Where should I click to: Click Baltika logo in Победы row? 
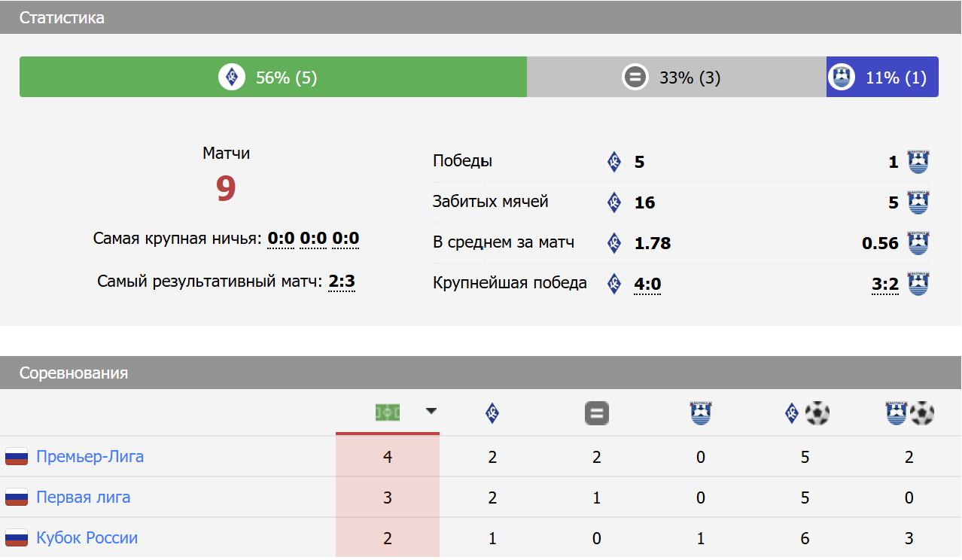(918, 161)
